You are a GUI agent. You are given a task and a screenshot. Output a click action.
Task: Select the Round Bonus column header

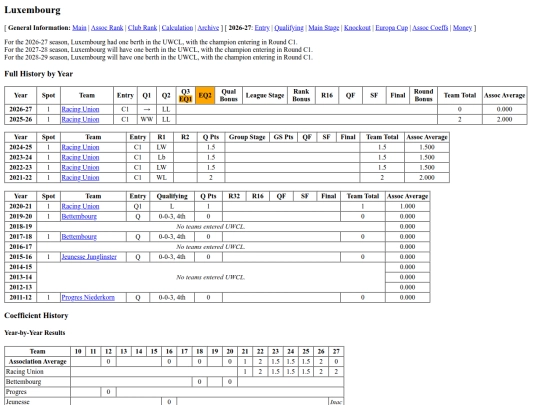424,95
